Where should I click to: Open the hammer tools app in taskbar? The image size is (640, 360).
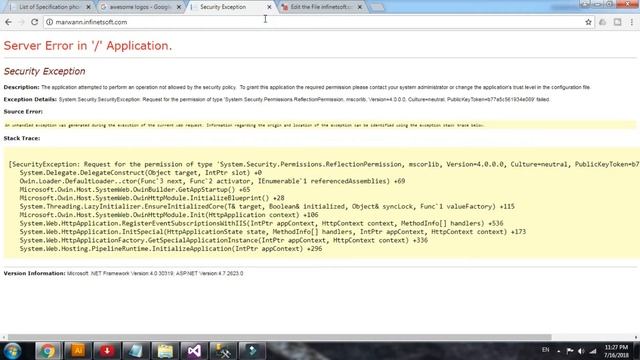click(223, 351)
